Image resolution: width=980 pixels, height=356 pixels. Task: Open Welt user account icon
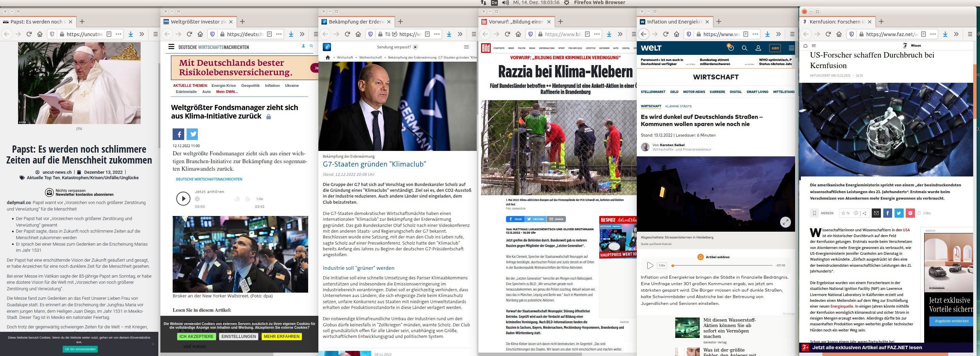(x=758, y=48)
